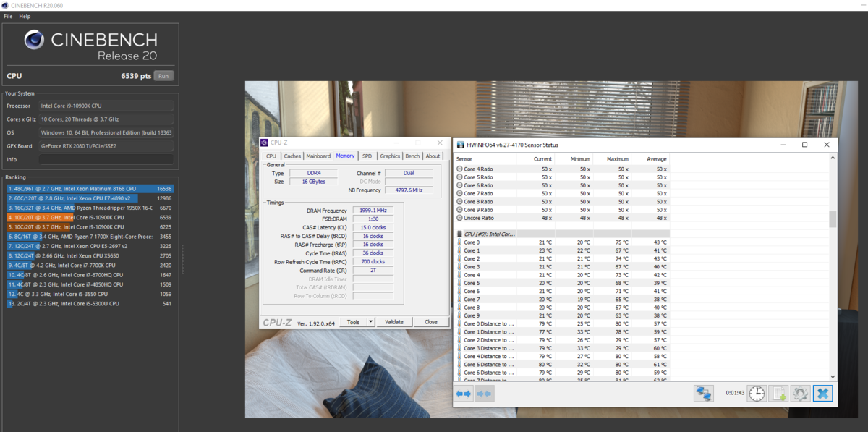Run the Cinebench CPU test
The image size is (868, 432).
pos(163,76)
